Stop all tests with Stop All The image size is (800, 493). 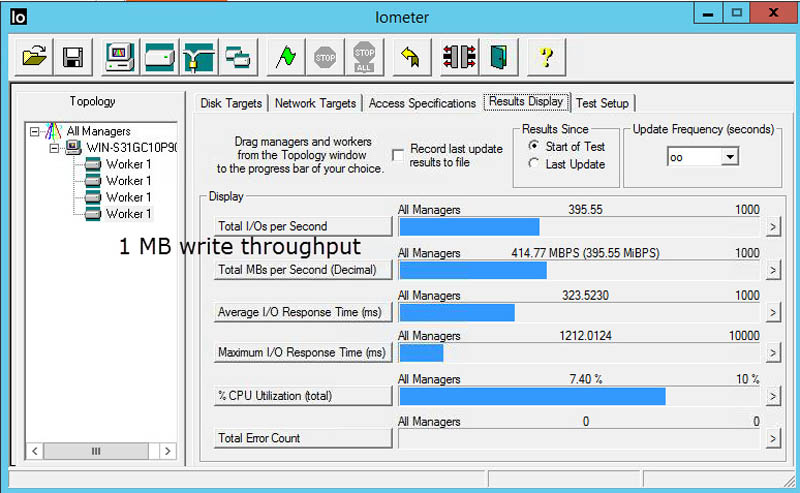tap(364, 57)
